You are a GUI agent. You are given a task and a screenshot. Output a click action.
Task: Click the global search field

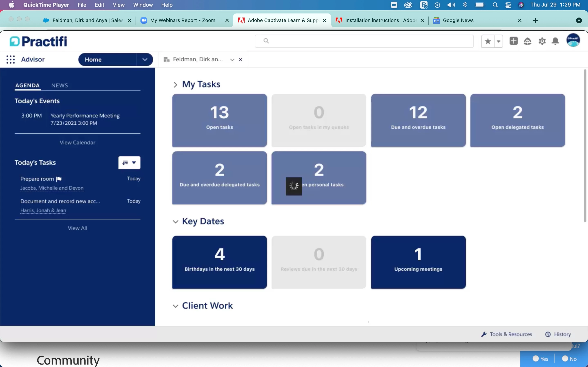point(364,41)
